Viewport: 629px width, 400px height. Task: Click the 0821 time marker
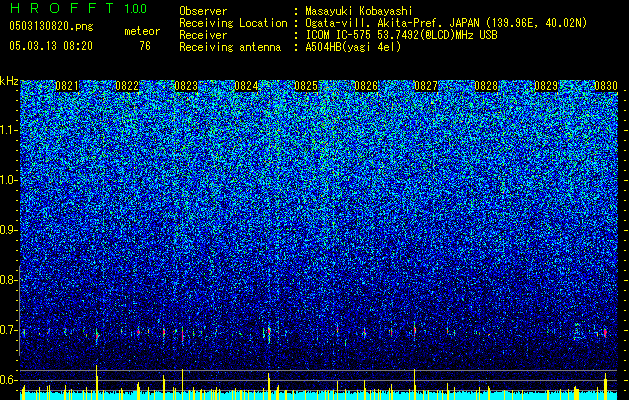67,86
